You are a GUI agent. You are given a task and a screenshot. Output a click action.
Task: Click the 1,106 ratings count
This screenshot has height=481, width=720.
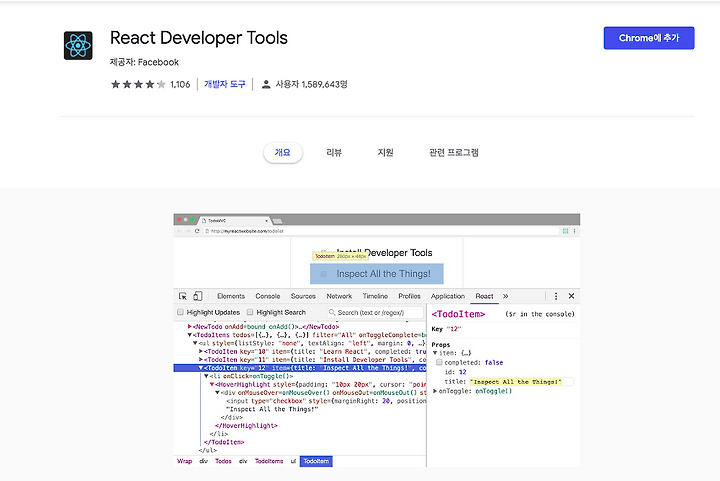180,84
